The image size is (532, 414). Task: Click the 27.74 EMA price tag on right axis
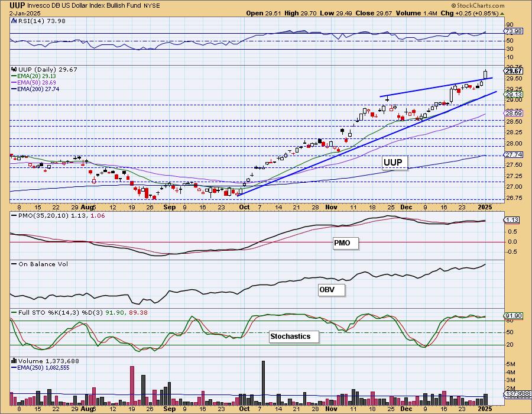[513, 154]
